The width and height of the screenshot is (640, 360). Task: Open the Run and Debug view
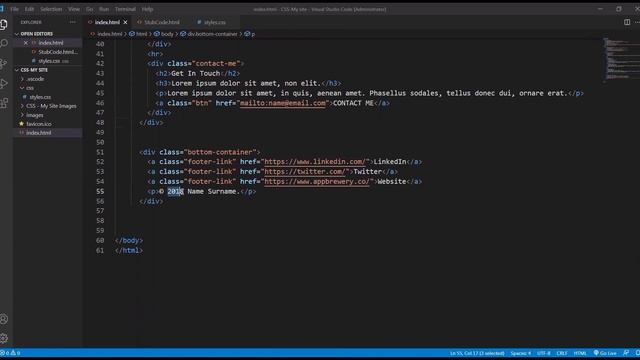coord(4,83)
